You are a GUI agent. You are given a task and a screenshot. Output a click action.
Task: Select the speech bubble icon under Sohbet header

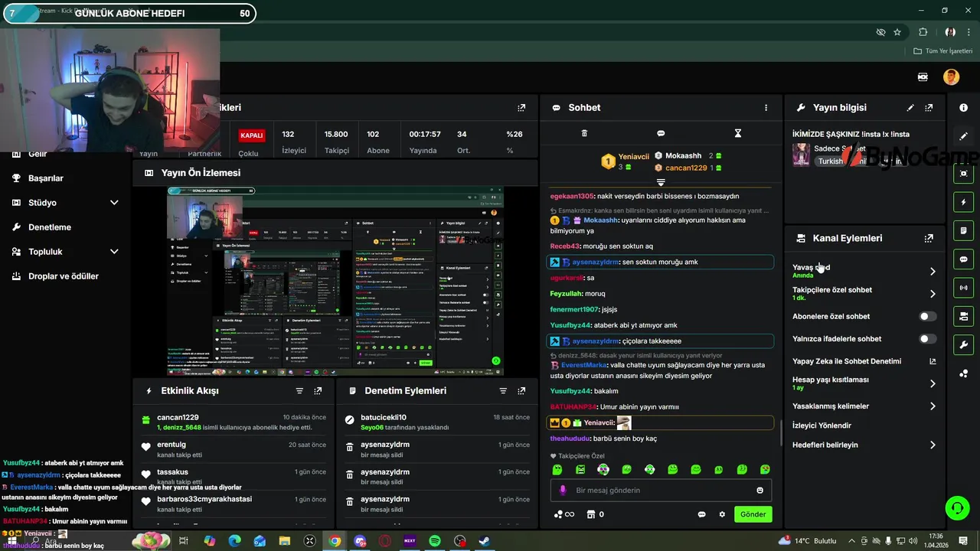coord(661,133)
